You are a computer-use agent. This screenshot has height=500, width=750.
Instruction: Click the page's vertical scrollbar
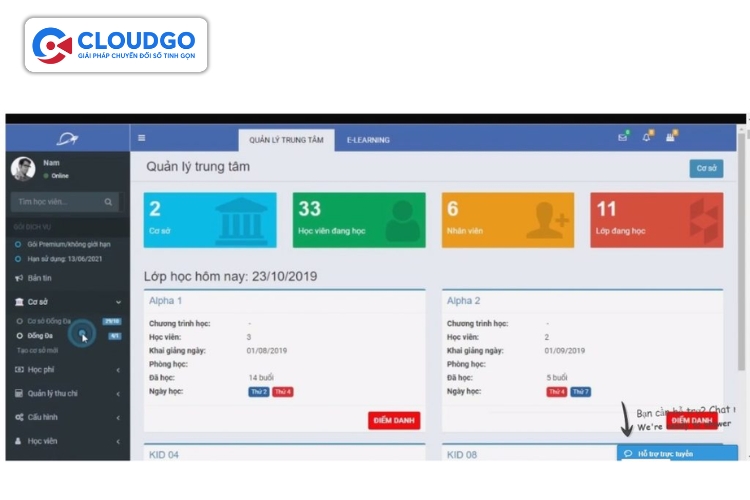(742, 250)
